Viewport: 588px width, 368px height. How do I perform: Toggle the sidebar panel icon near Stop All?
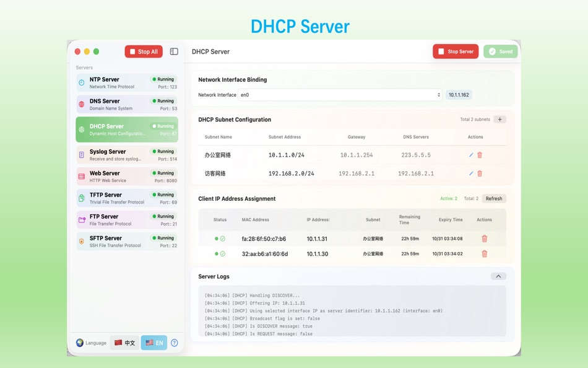[174, 51]
